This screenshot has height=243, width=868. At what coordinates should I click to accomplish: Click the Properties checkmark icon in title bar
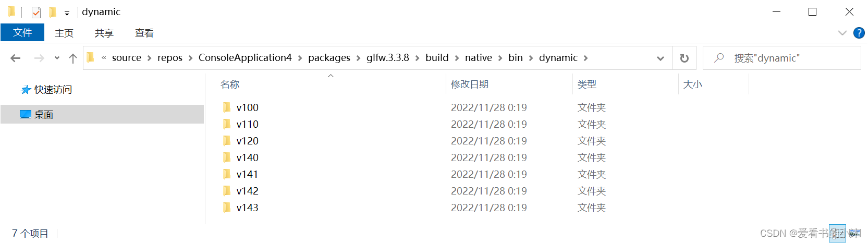point(36,12)
